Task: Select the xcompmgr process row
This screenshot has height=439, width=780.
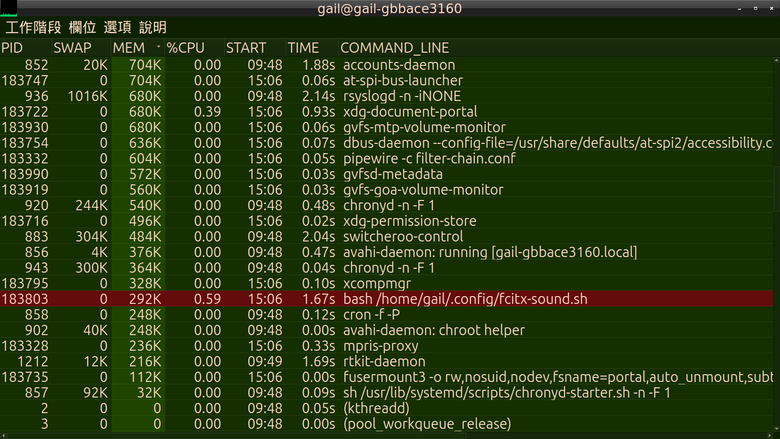Action: pos(387,283)
